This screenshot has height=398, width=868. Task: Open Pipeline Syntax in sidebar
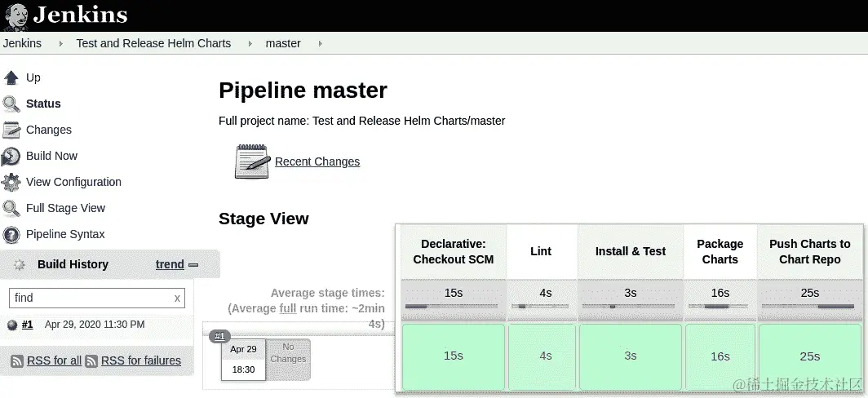coord(65,234)
